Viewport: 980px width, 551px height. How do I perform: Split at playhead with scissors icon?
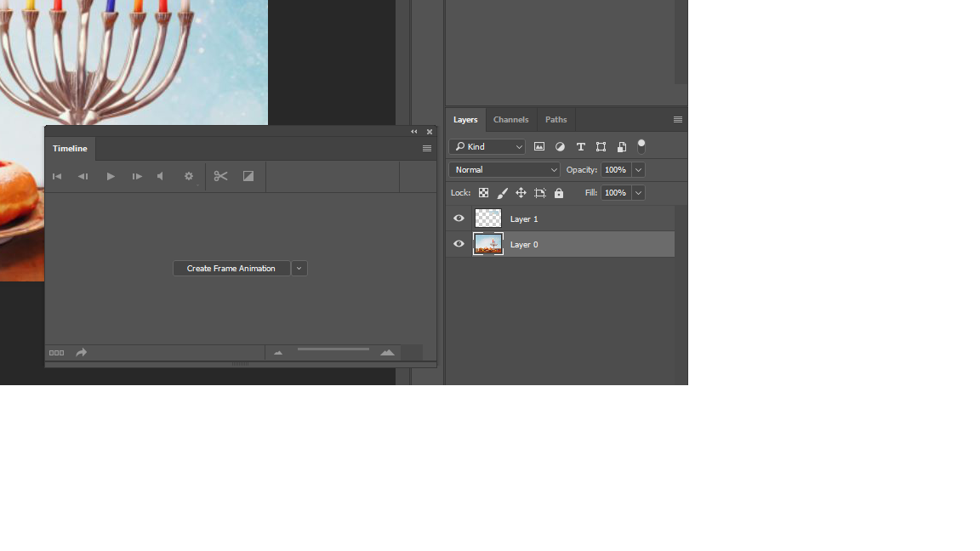(x=220, y=177)
